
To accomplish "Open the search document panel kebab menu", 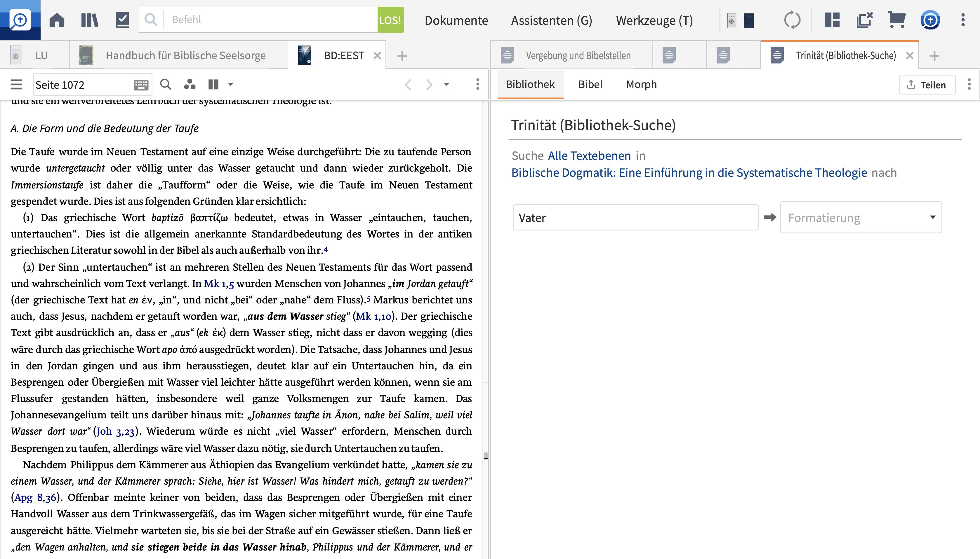I will click(969, 84).
